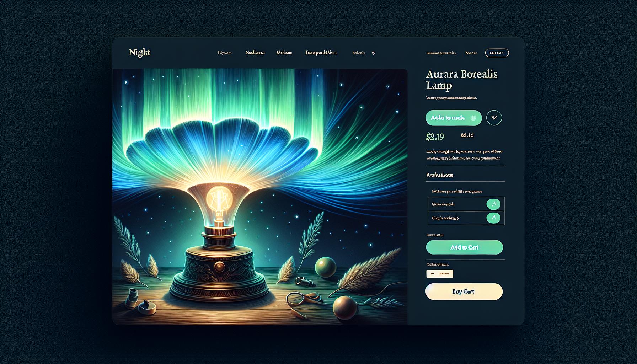Click the first green pill button under title
The width and height of the screenshot is (637, 364).
coord(454,118)
